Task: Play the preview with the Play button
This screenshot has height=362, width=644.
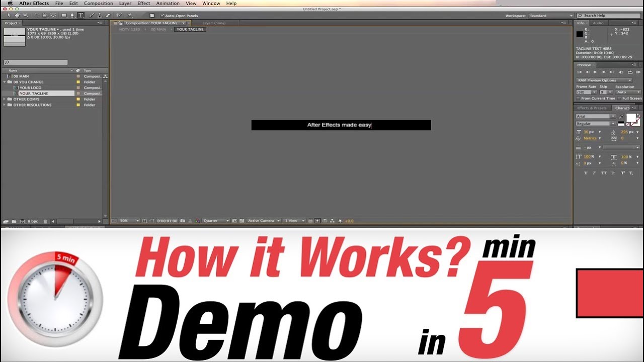Action: pos(595,72)
